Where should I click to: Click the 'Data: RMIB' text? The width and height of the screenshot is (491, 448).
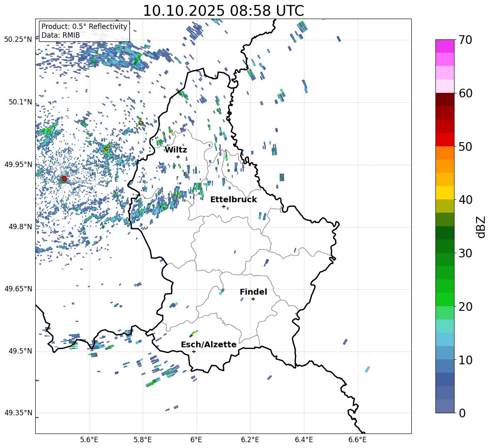click(x=61, y=35)
